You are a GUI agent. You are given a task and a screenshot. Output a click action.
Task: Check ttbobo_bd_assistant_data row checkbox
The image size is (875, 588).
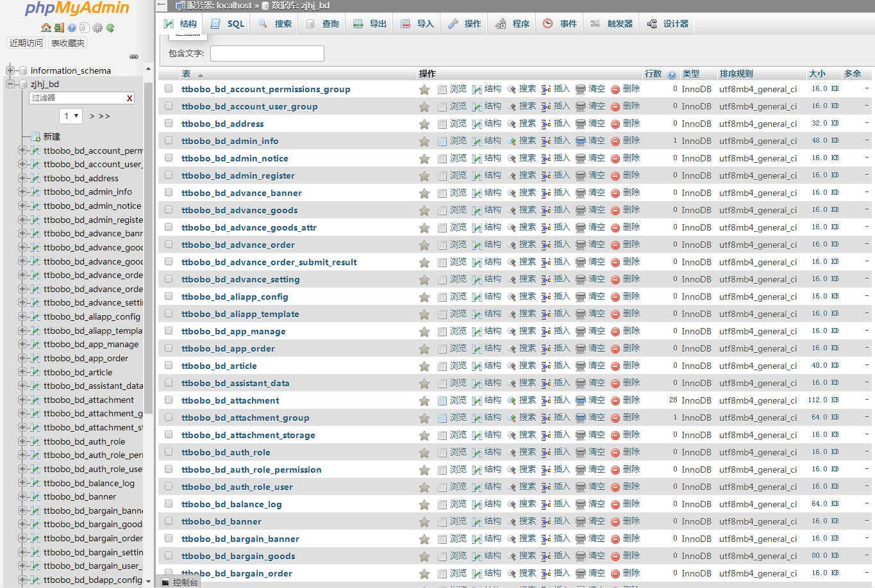pyautogui.click(x=169, y=382)
